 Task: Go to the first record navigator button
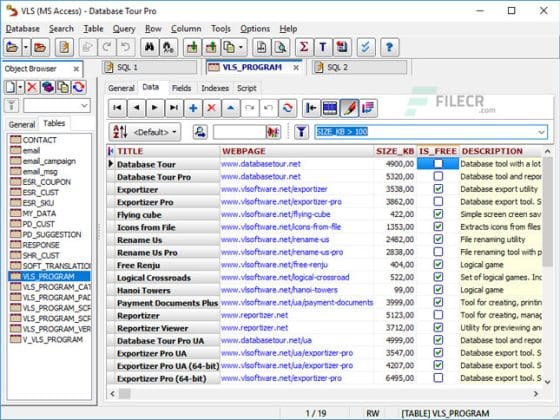pos(117,108)
